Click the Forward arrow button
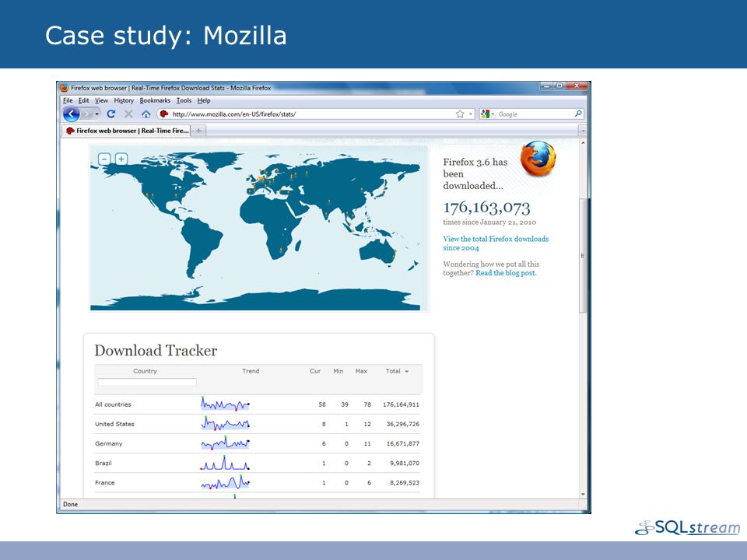Screen dimensions: 747x560 (x=86, y=114)
